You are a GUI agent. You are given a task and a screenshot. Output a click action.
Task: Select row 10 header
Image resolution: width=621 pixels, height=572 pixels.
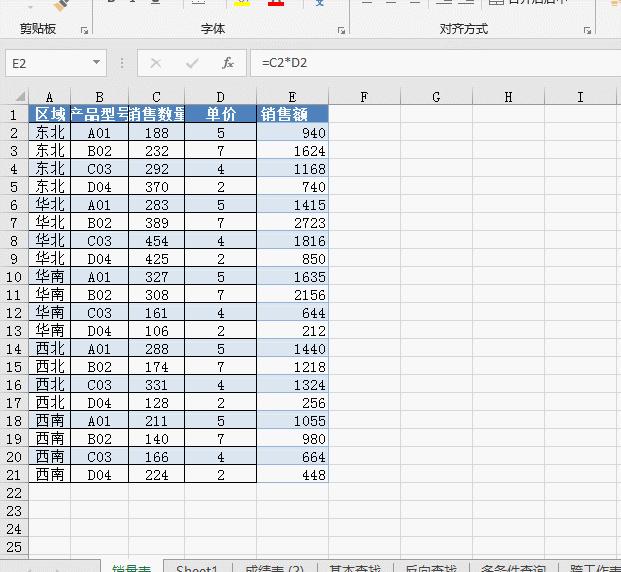pyautogui.click(x=14, y=276)
